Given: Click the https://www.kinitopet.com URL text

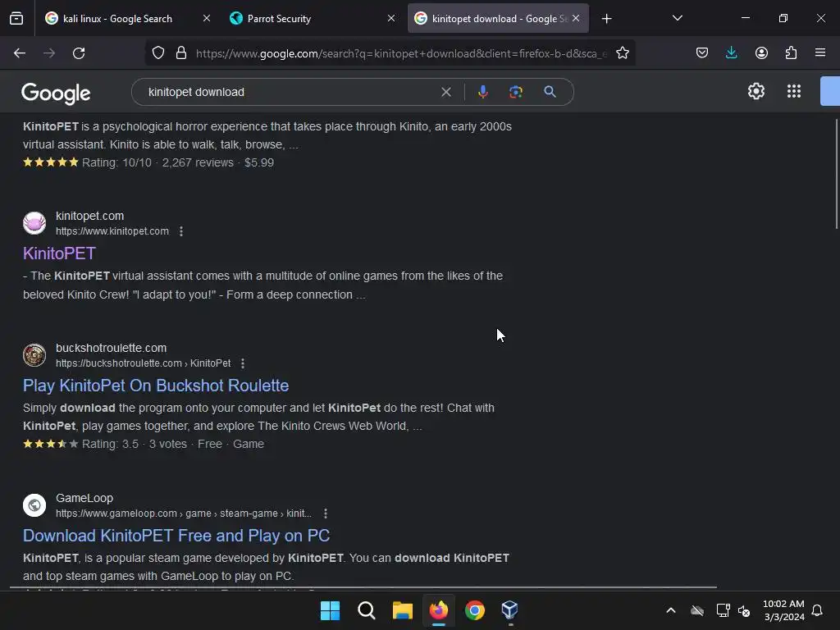Looking at the screenshot, I should click(112, 231).
